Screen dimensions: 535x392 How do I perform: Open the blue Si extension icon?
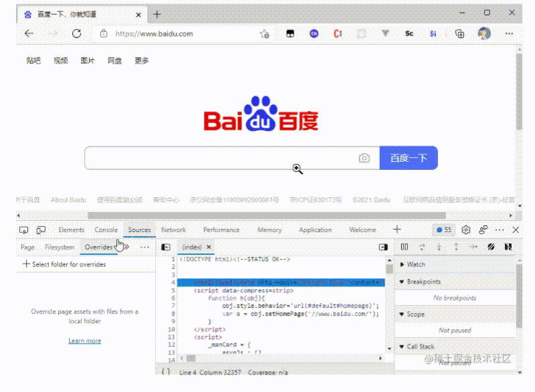click(x=433, y=33)
